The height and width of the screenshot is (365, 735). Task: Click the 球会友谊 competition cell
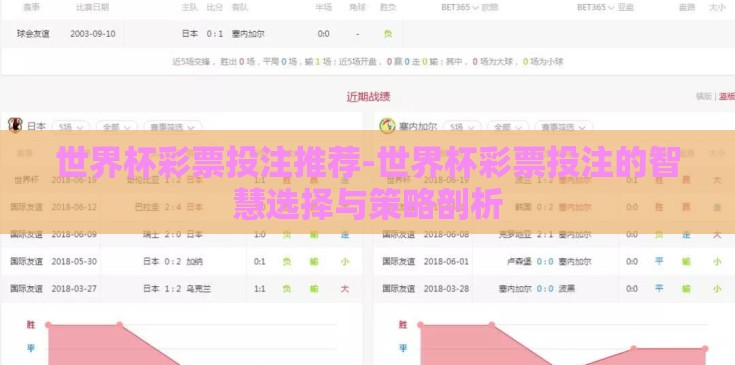click(x=33, y=34)
